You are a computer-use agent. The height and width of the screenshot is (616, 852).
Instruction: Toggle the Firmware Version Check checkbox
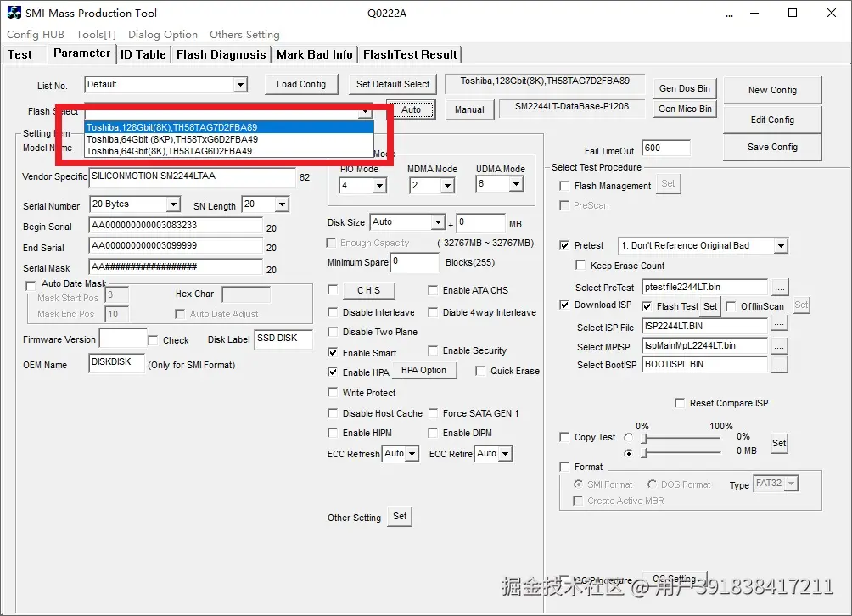tap(154, 340)
